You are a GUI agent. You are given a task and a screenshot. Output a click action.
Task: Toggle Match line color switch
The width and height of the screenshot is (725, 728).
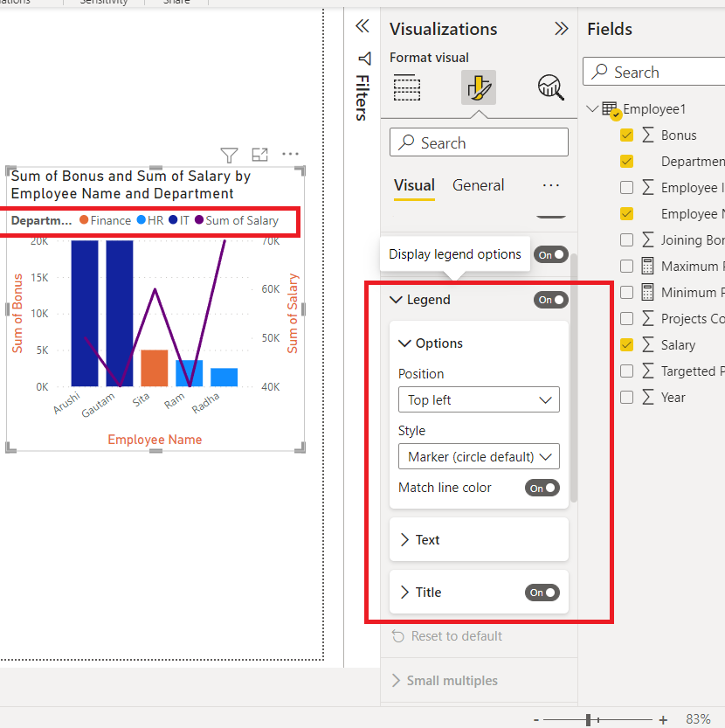(x=542, y=488)
